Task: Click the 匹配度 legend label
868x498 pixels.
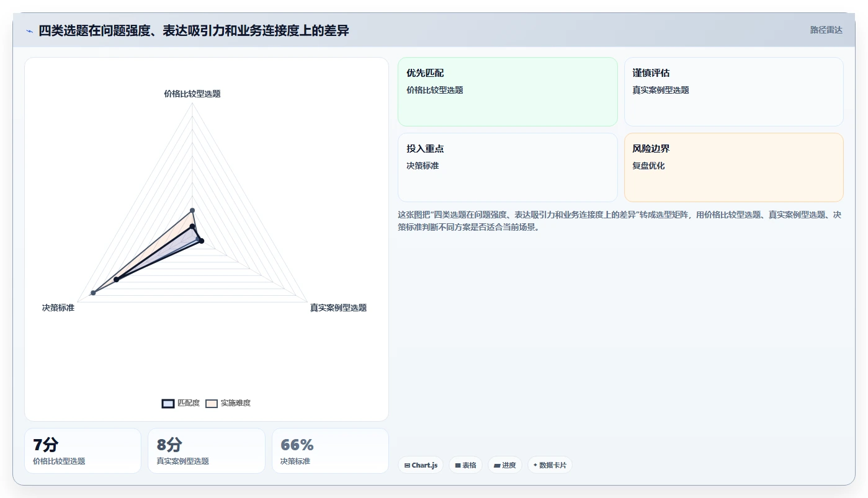Action: (x=189, y=403)
